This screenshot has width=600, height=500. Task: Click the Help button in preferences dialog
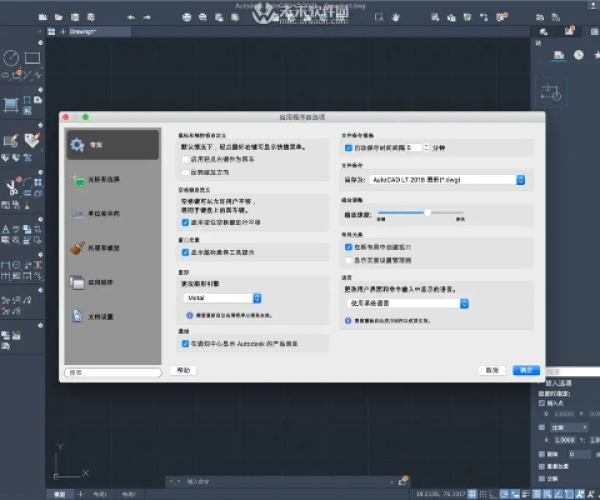(183, 370)
